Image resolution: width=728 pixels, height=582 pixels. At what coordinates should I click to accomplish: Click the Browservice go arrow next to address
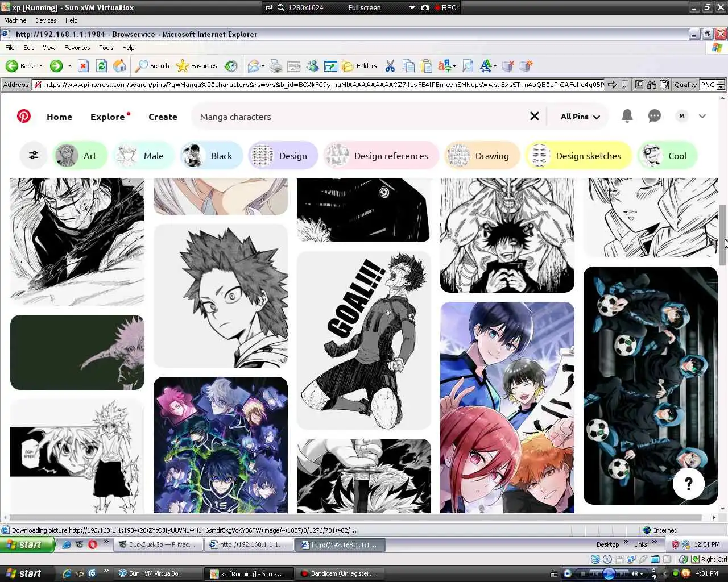pos(612,85)
